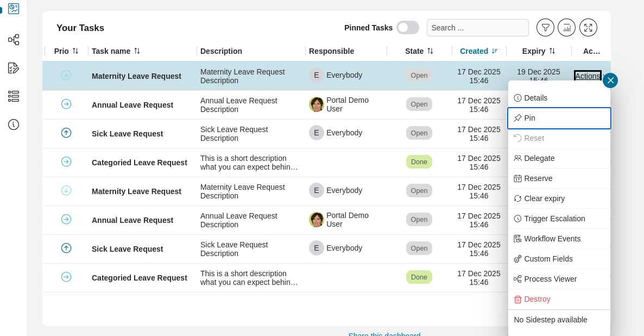Toggle sorting on the State column

coord(429,51)
